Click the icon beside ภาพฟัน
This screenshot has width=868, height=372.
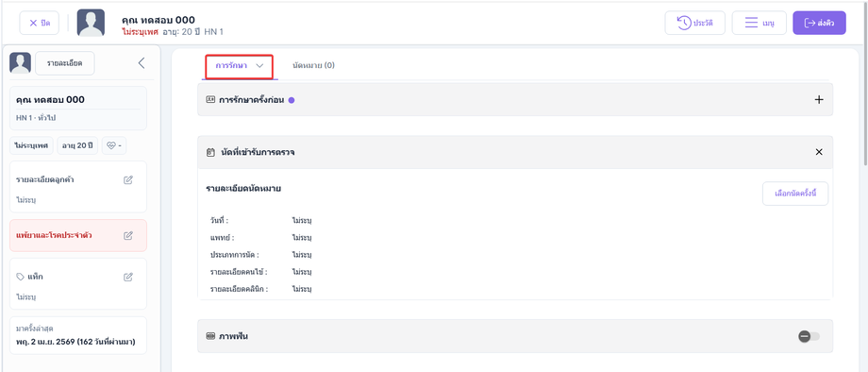point(210,336)
